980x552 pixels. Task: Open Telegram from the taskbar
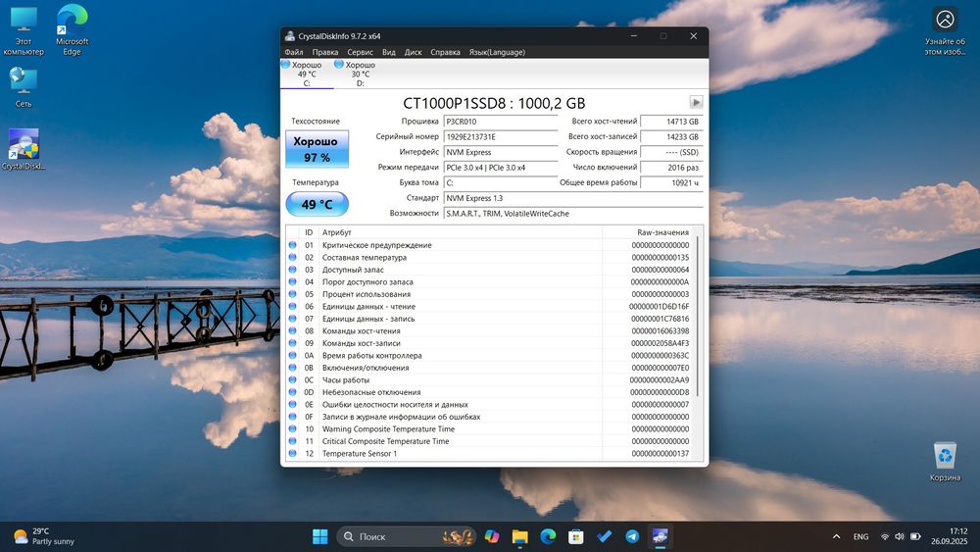point(632,536)
